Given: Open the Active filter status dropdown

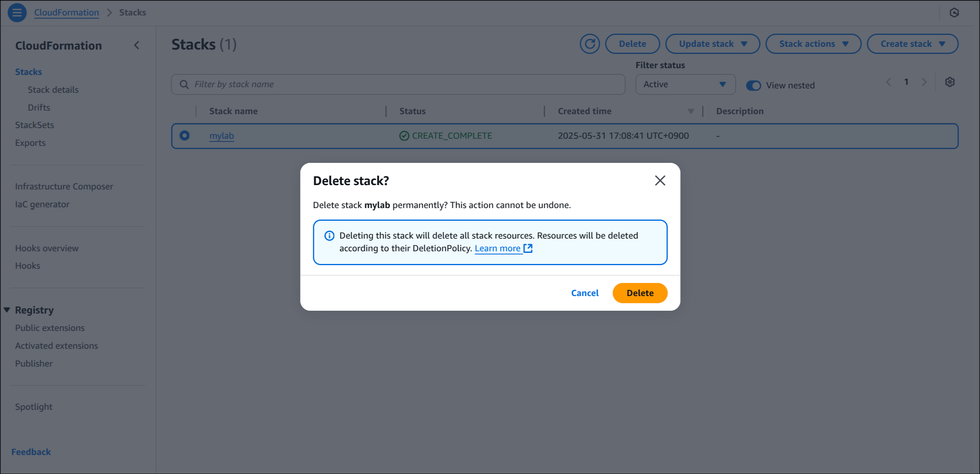Looking at the screenshot, I should click(x=685, y=84).
